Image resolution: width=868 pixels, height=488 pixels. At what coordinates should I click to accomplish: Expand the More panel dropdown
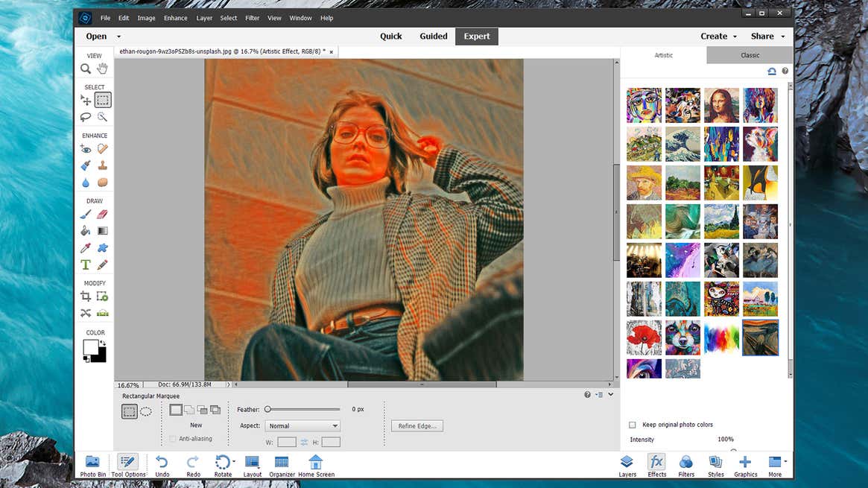[x=785, y=461]
